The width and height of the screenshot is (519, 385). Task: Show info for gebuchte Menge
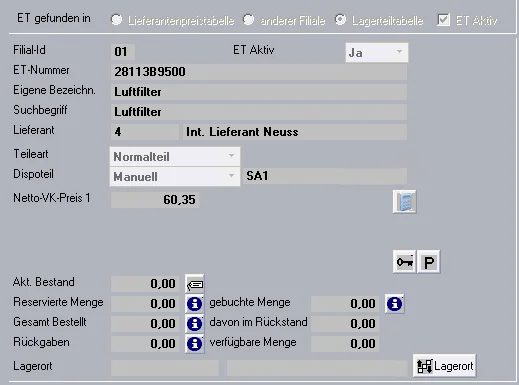395,304
